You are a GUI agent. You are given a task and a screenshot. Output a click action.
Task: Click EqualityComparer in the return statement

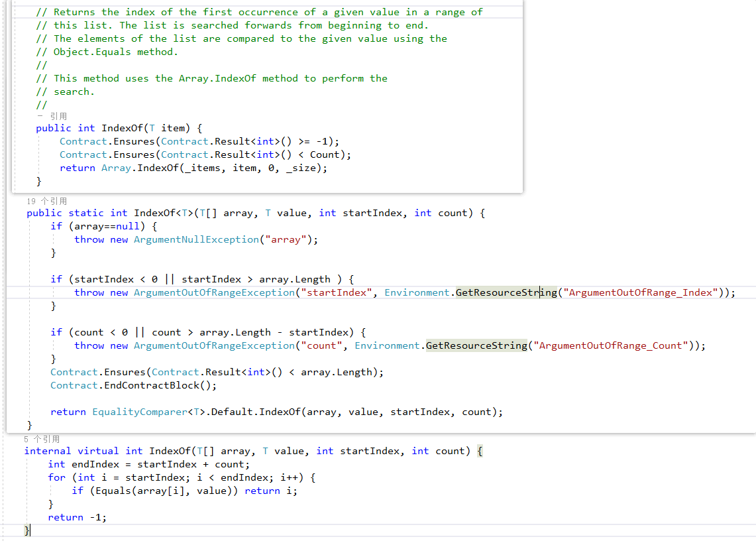click(x=140, y=412)
